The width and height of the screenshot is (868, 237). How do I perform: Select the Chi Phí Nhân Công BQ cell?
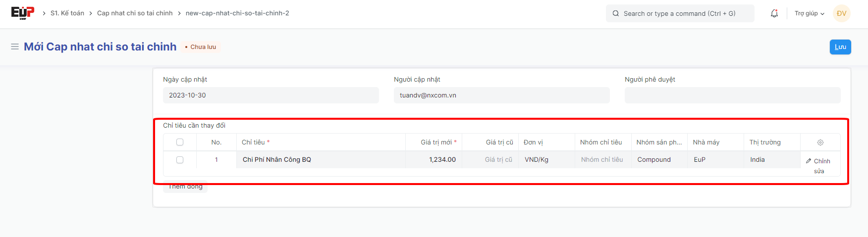click(x=321, y=160)
